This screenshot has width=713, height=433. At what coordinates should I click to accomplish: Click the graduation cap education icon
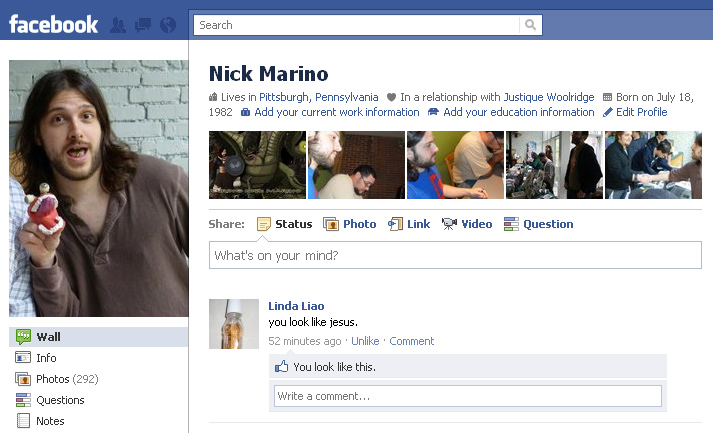pos(433,112)
